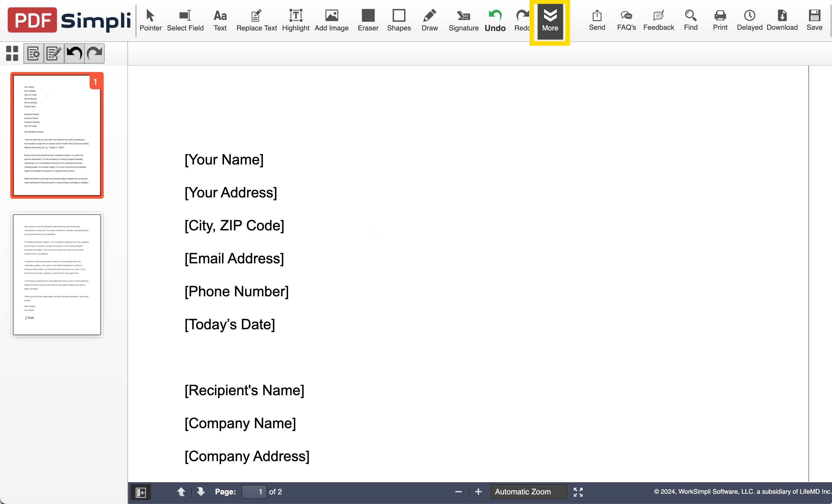
Task: Switch to thumbnail grid view
Action: coord(12,53)
